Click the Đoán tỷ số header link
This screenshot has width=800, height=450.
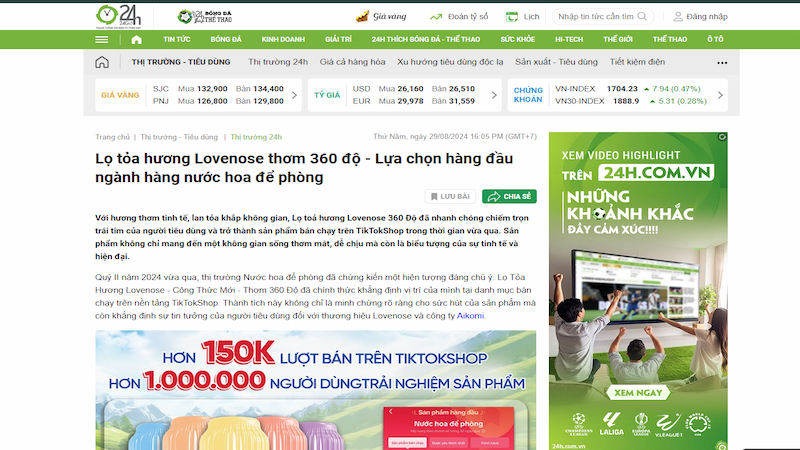click(468, 16)
